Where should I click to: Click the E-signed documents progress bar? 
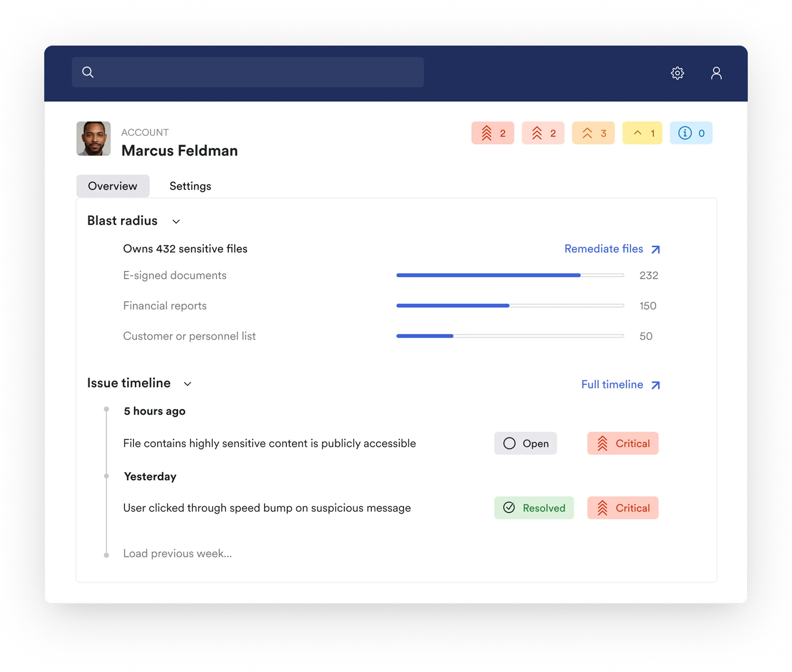point(510,275)
